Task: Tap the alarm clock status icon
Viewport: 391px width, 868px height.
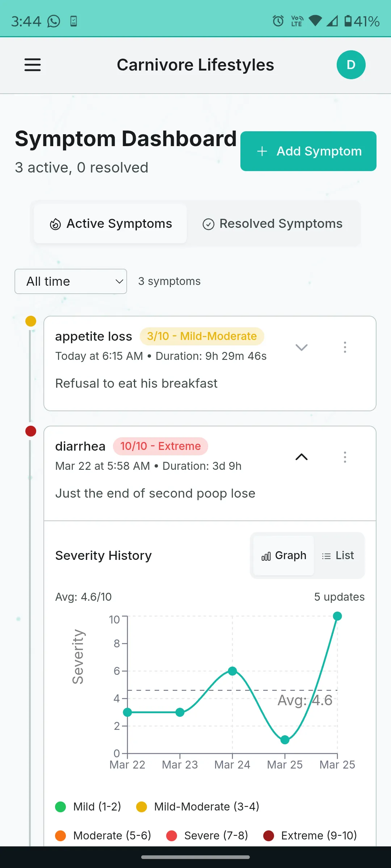Action: pyautogui.click(x=278, y=21)
